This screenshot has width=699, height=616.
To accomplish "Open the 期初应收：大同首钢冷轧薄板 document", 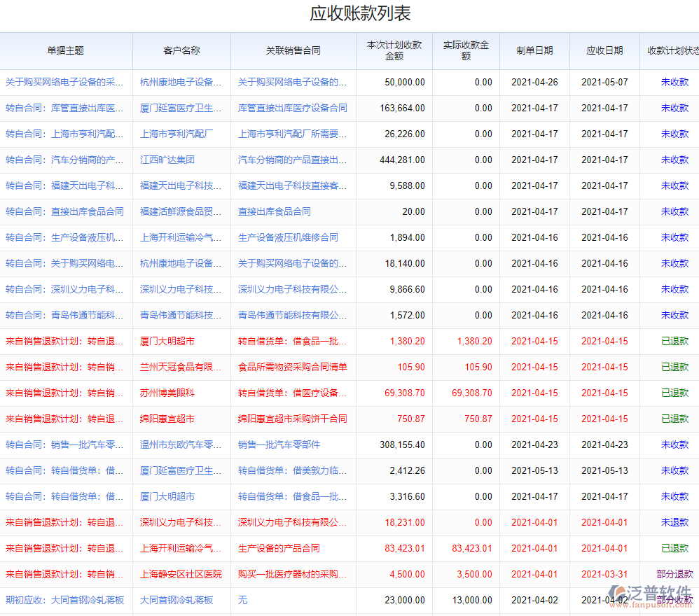I will point(64,600).
